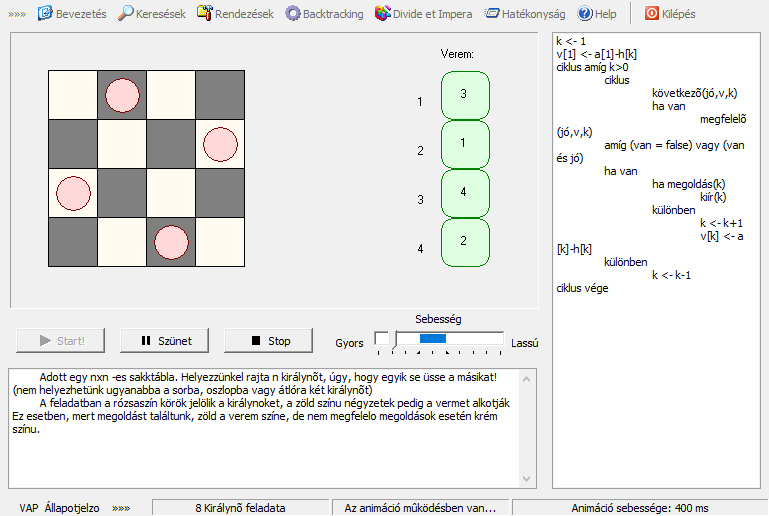Click the speed slider track near Lassú
Screen dimensions: 769x516
tap(490, 338)
